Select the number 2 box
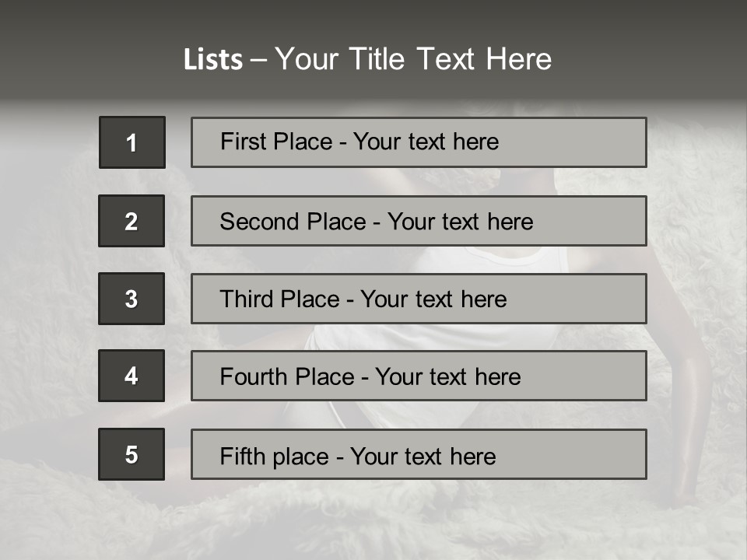Screen dimensions: 747x560 pos(132,221)
